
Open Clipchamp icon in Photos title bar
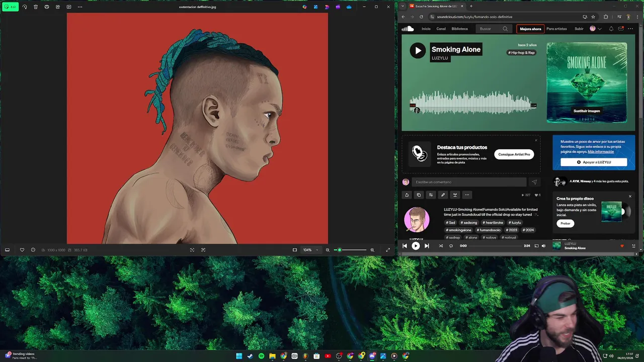pos(338,7)
